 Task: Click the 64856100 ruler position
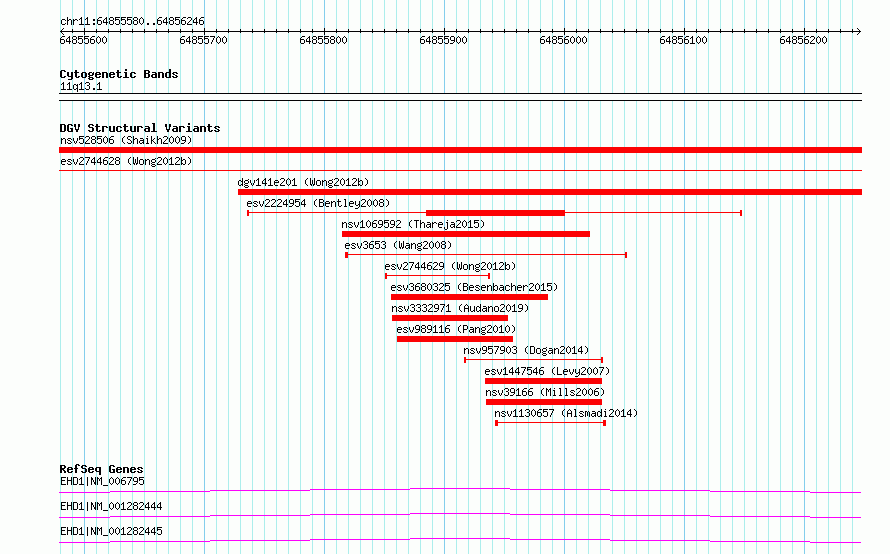click(x=683, y=40)
